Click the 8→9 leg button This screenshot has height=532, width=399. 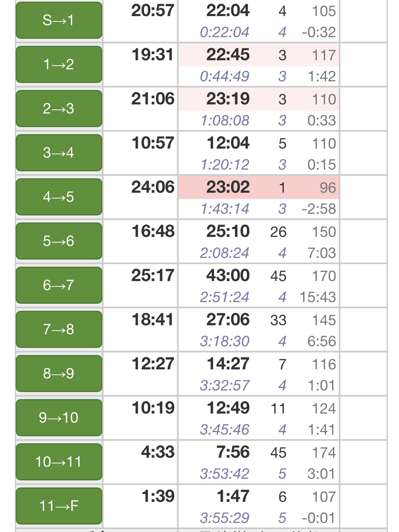pos(59,374)
